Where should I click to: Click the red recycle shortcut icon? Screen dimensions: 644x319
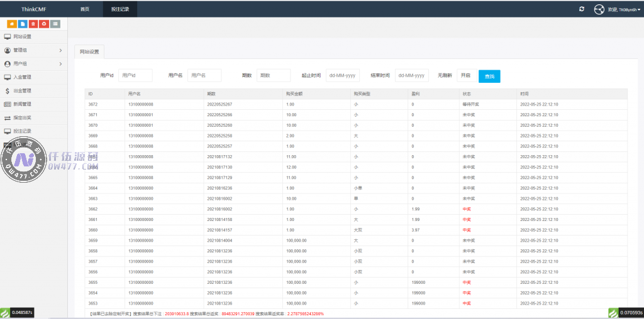(44, 24)
